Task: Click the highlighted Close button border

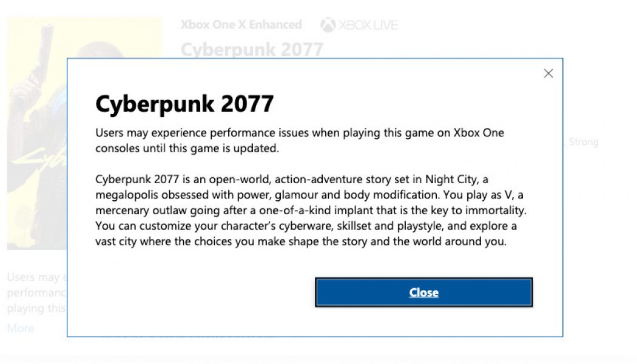Action: [x=423, y=292]
